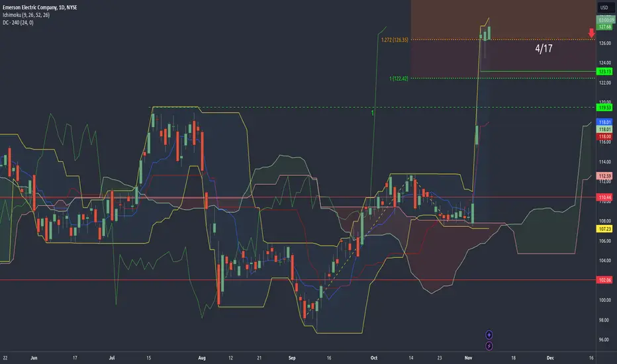Click the Sep label on time axis

point(292,357)
